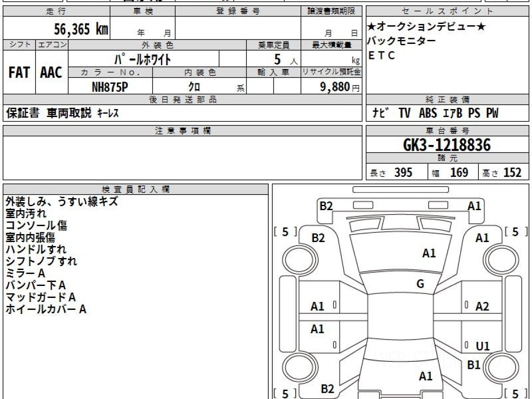This screenshot has height=399, width=532.
Task: Select the length value 395
Action: pyautogui.click(x=403, y=172)
